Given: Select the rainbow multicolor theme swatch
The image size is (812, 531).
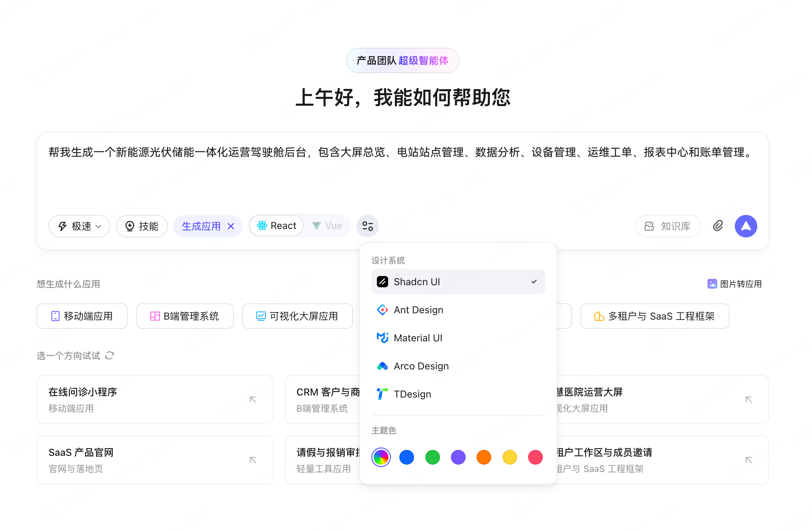Looking at the screenshot, I should (381, 457).
